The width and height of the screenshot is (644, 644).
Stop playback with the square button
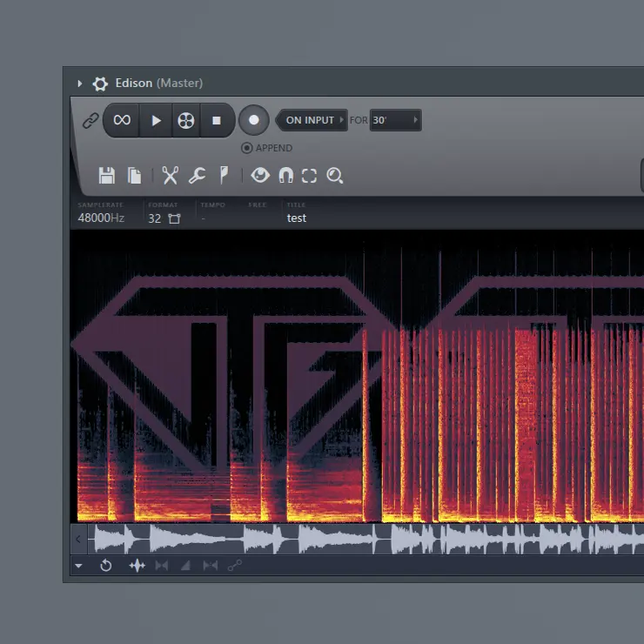[217, 120]
